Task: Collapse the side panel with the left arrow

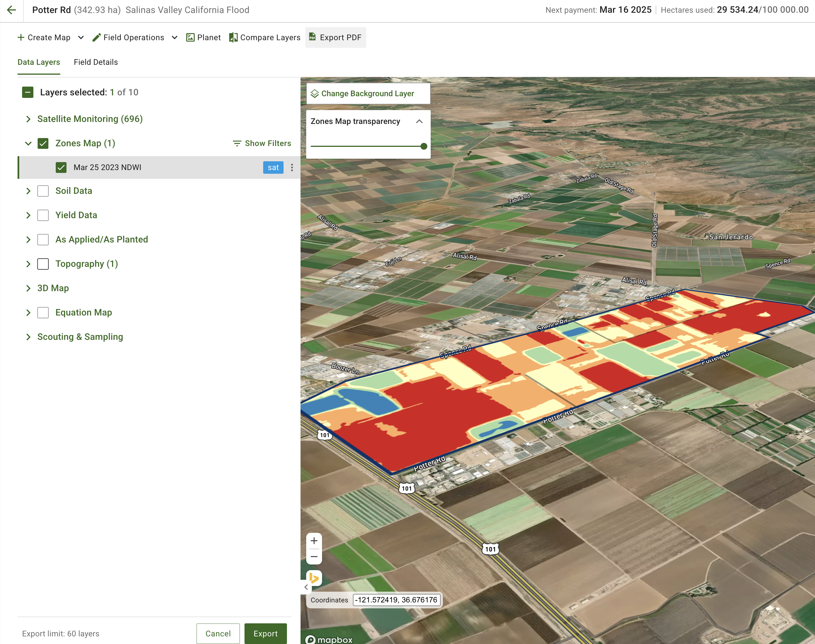Action: click(x=306, y=587)
